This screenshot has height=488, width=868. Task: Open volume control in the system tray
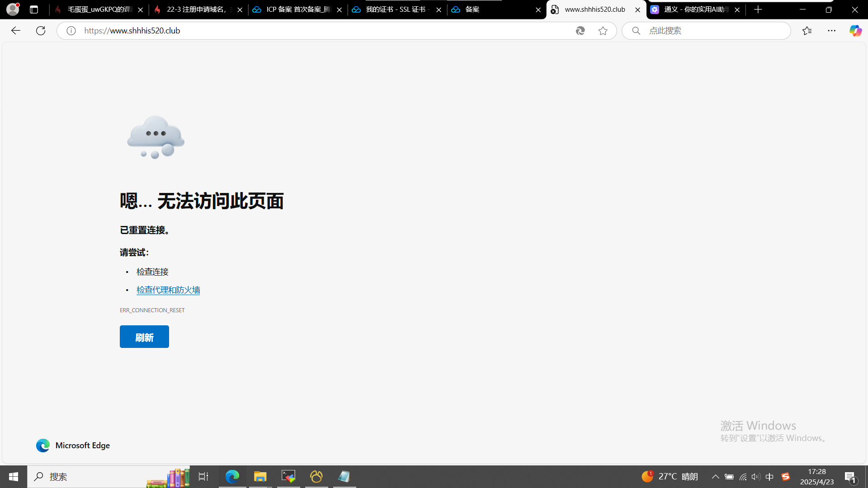point(755,476)
